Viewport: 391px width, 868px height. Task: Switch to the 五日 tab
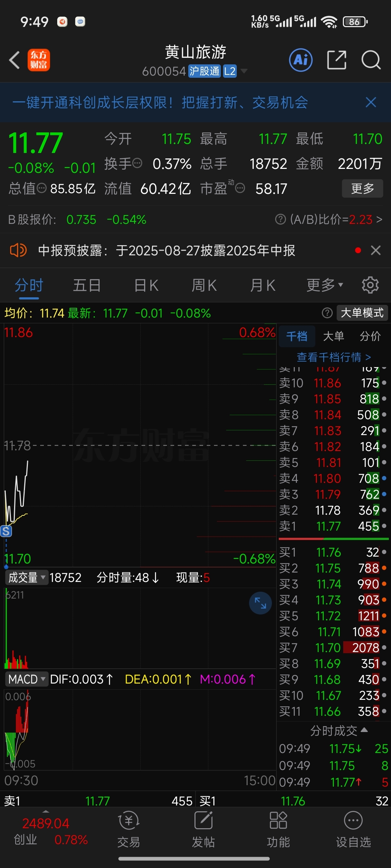(x=87, y=285)
